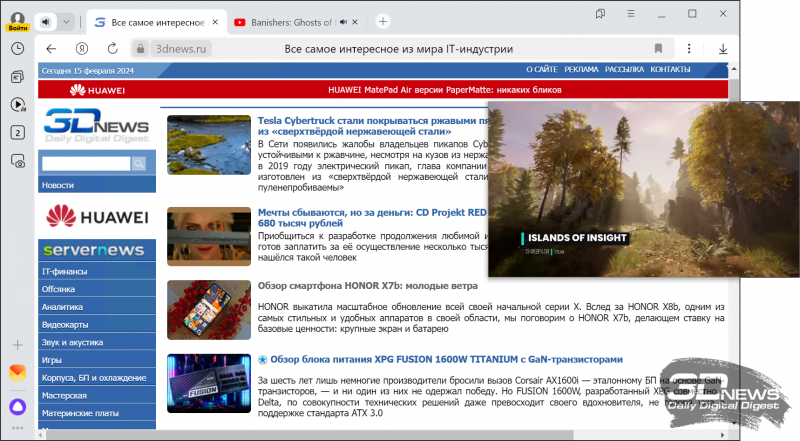Toggle the speaker mute button beside tabs

pos(46,21)
